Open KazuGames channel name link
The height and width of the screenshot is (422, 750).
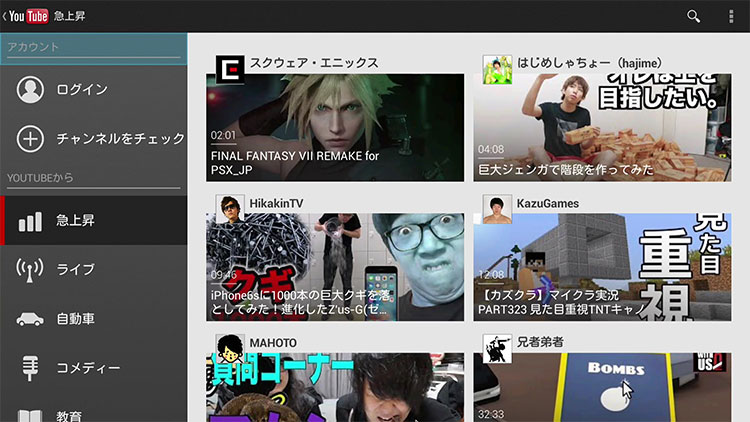coord(548,203)
